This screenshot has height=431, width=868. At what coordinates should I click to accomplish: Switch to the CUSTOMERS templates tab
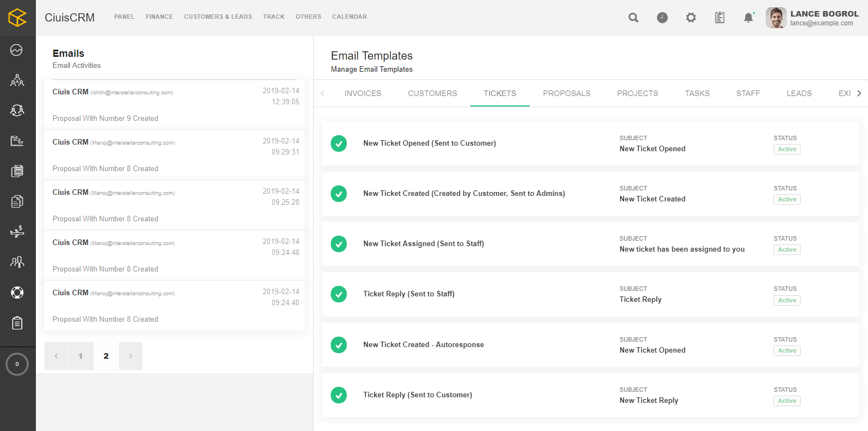click(432, 93)
